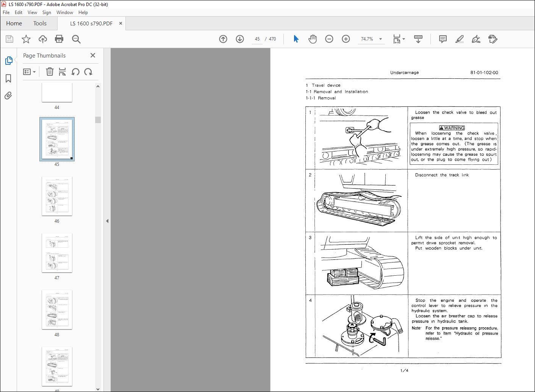Open thumbnails Options dropdown menu
The height and width of the screenshot is (392, 535).
pos(29,72)
